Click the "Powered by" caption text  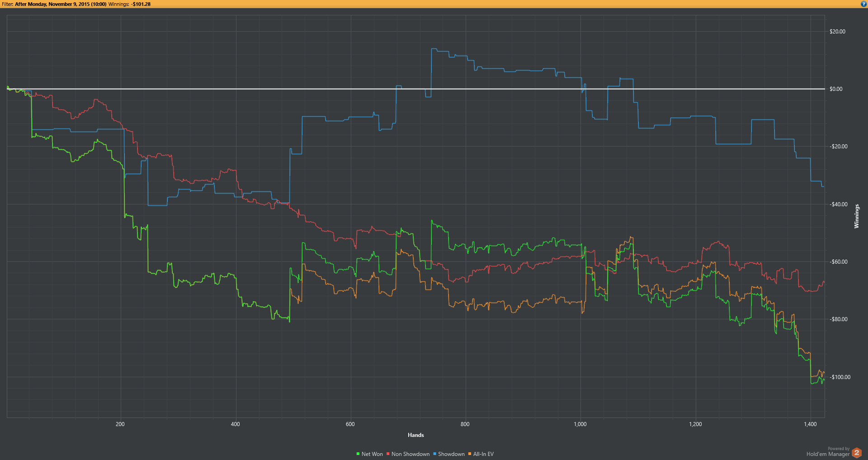pyautogui.click(x=839, y=449)
